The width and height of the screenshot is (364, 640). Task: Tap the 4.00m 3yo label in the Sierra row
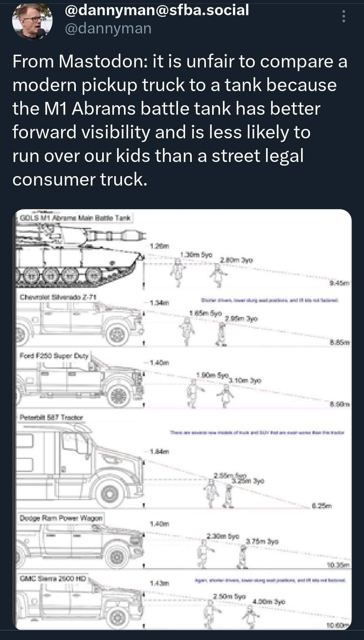click(269, 602)
